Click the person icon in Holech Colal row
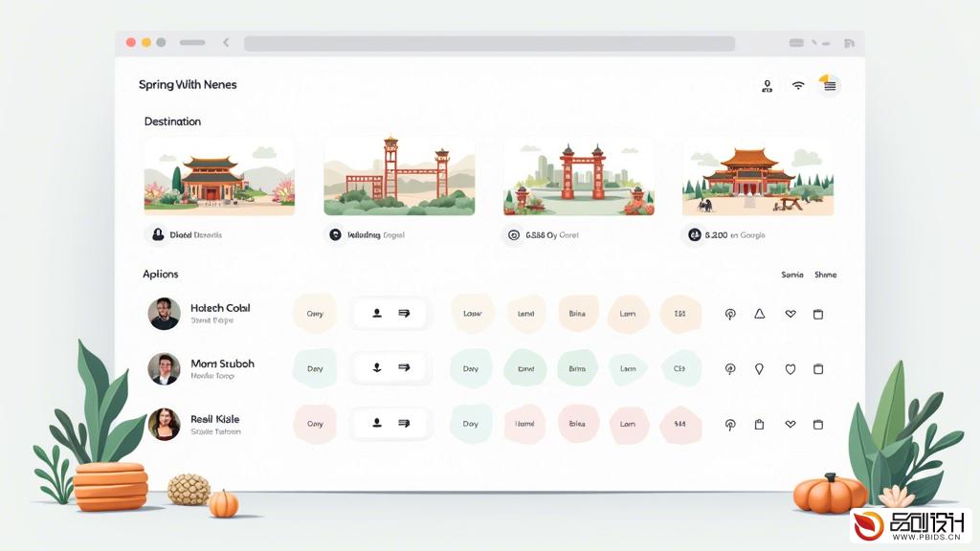The image size is (980, 551). (x=377, y=313)
